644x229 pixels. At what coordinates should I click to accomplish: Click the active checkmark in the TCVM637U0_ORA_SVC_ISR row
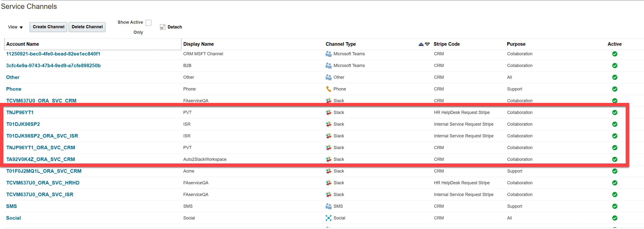tap(615, 195)
